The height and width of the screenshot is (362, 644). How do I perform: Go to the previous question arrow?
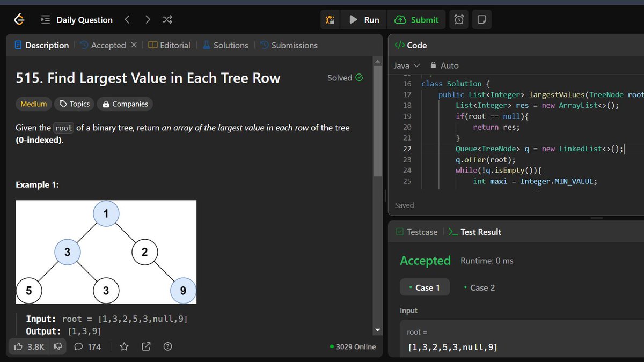click(127, 20)
